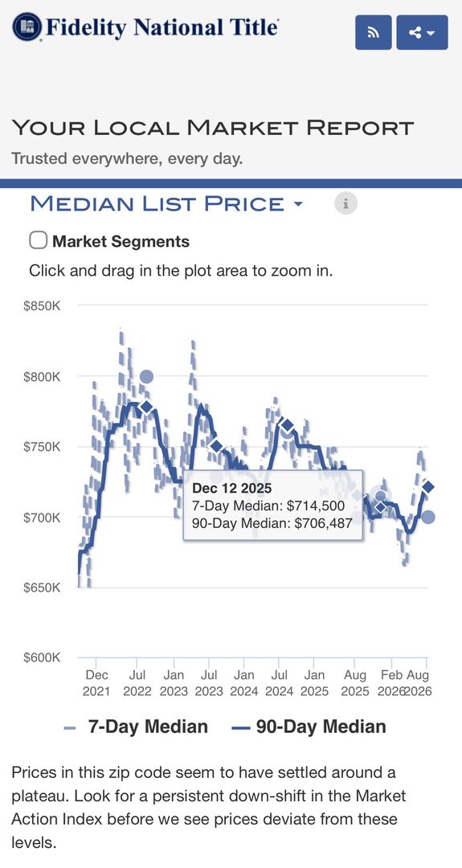Click the Fidelity National Title logo
This screenshot has width=462, height=868.
tap(145, 27)
